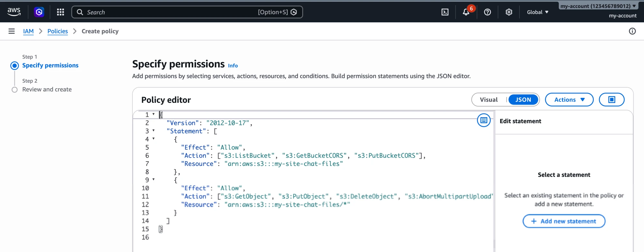Collapse the second statement fold on line 9
644x252 pixels.
(x=154, y=179)
